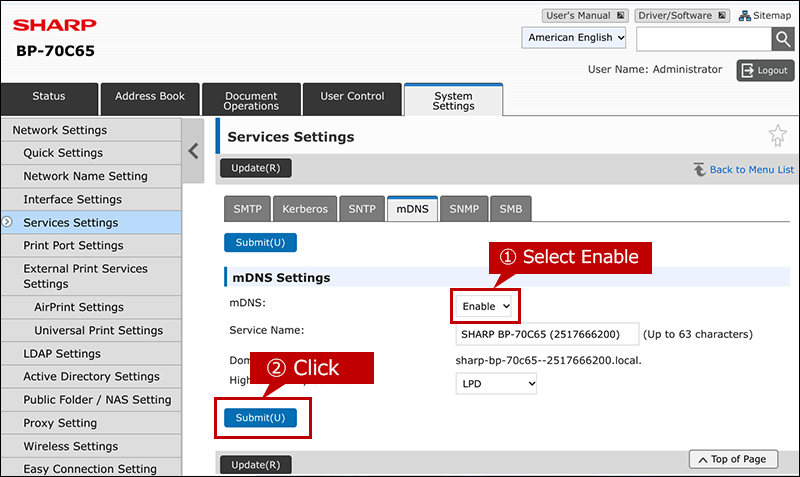Image resolution: width=800 pixels, height=477 pixels.
Task: Click the Service Name input field
Action: click(547, 334)
